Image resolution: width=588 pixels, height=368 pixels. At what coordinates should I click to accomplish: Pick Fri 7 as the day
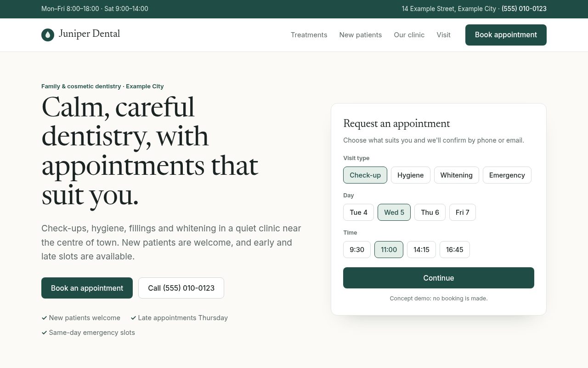pos(463,213)
